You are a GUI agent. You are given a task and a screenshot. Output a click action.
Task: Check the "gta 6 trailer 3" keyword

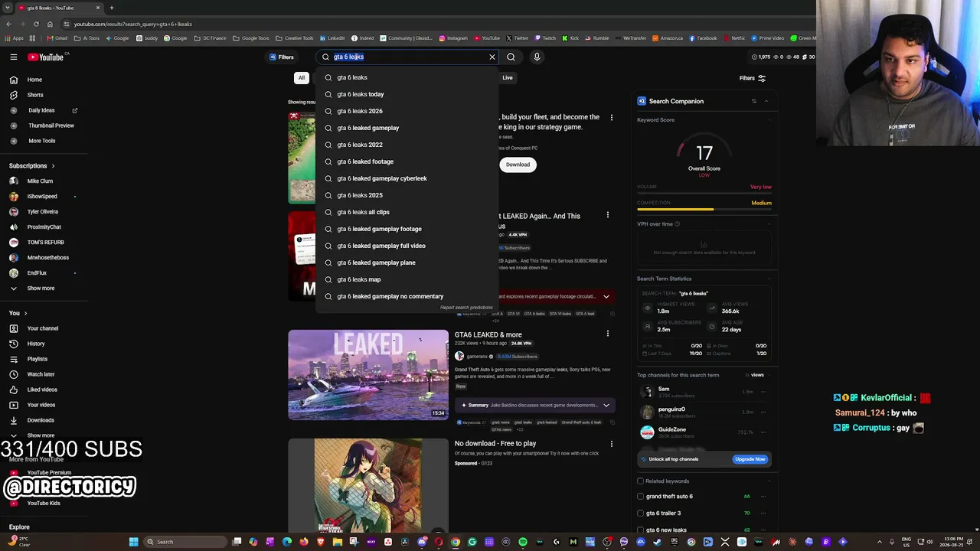(x=640, y=514)
